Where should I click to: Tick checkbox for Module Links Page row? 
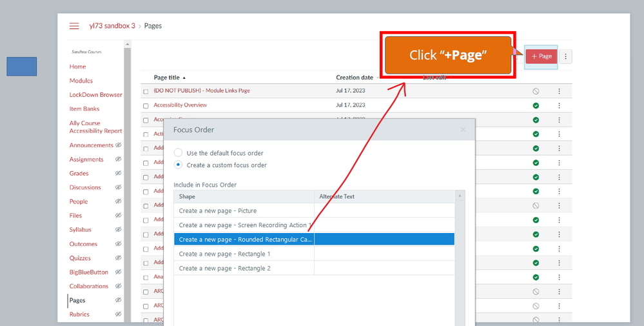click(146, 92)
